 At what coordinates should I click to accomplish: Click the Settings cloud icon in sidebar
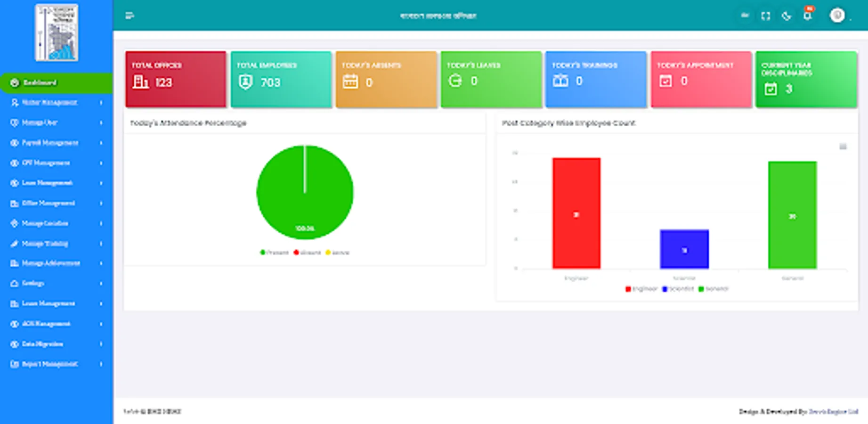[x=14, y=283]
